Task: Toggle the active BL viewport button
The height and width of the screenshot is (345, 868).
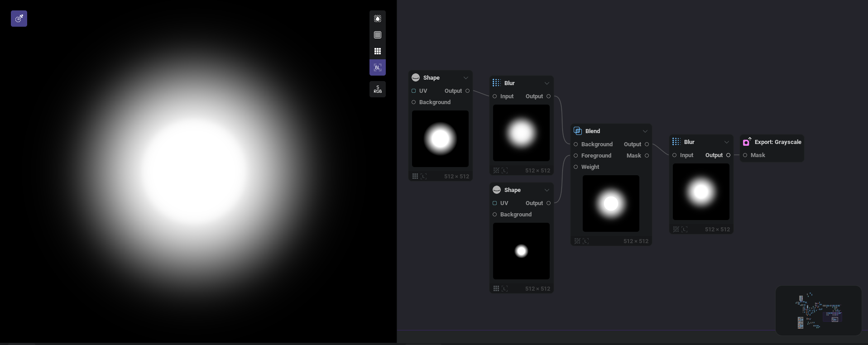Action: coord(378,67)
